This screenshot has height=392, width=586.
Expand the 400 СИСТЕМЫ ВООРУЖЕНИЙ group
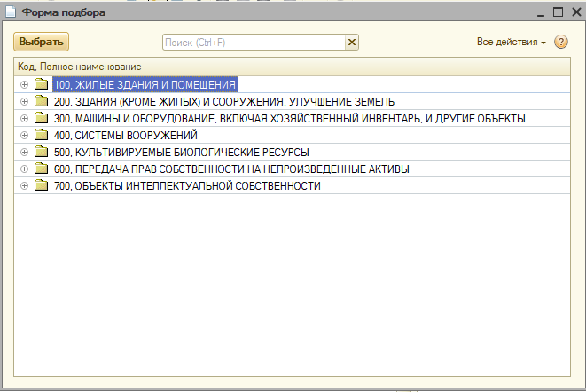coord(24,136)
